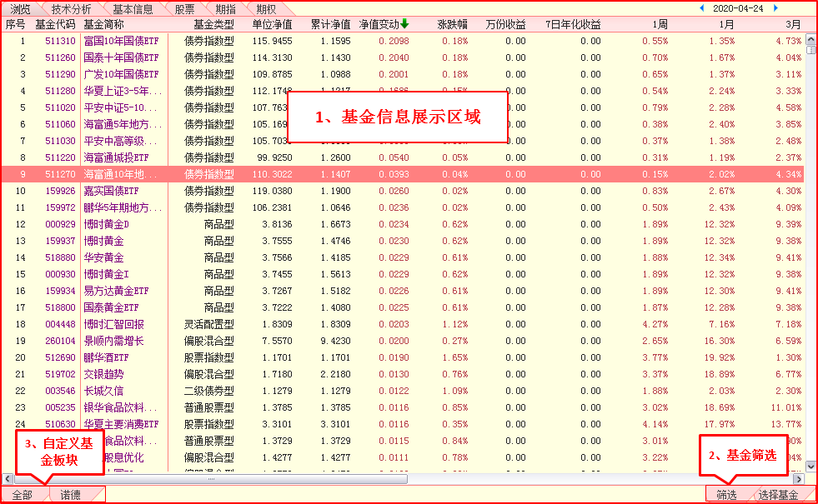
Task: Click the 筛选 filter button
Action: 726,495
